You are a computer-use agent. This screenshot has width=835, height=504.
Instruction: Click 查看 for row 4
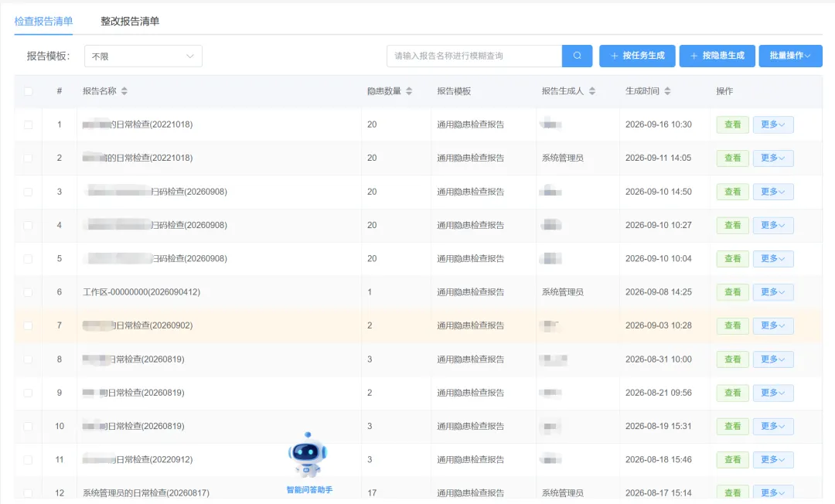pos(733,225)
